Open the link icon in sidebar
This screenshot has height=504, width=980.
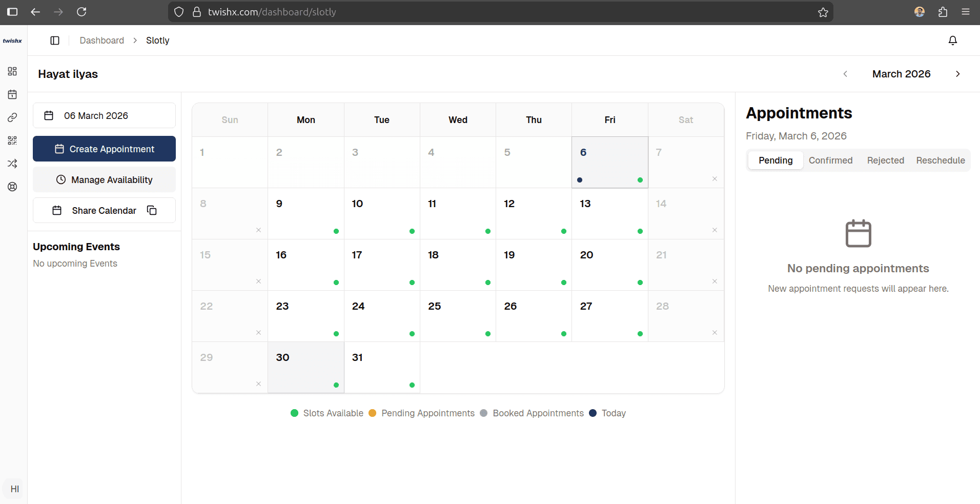tap(12, 117)
